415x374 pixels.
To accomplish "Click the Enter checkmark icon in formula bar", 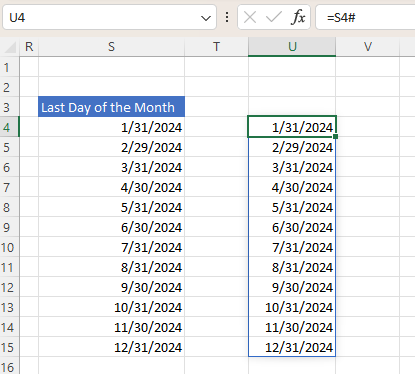I will (x=274, y=17).
